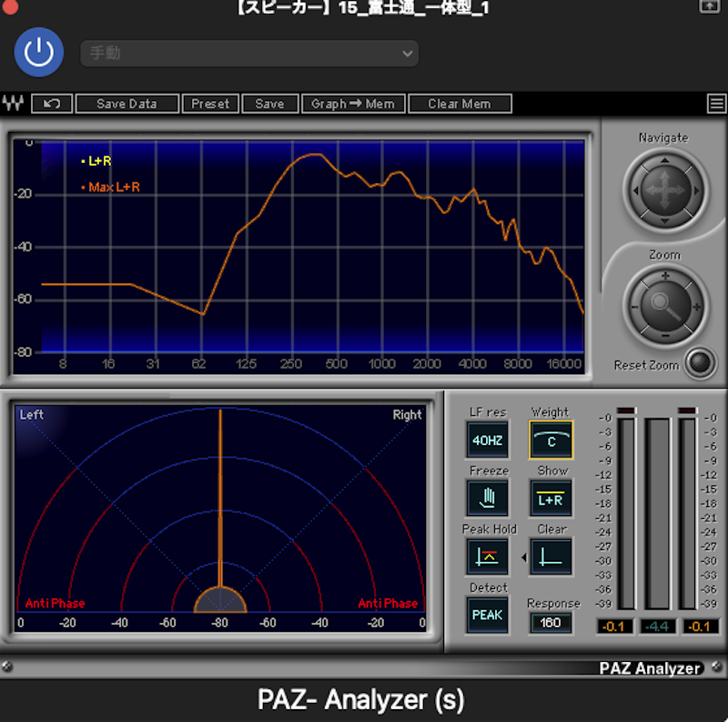The height and width of the screenshot is (722, 728).
Task: Zoom in vertically with top plus
Action: coord(665,276)
